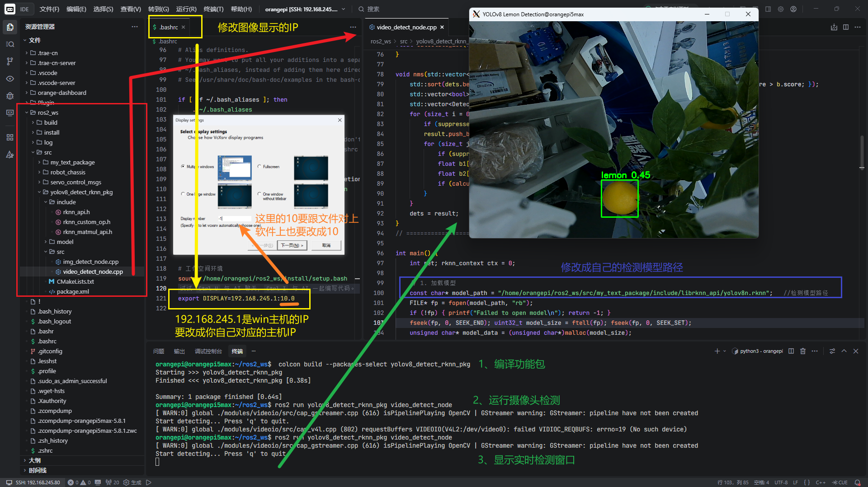Open the Extensions grid icon in sidebar
Viewport: 868px width, 487px height.
10,137
